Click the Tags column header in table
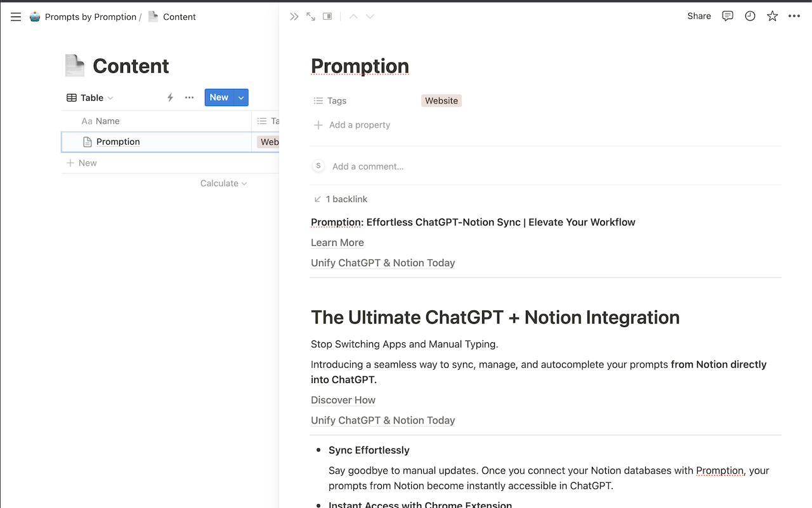Image resolution: width=812 pixels, height=508 pixels. click(268, 121)
